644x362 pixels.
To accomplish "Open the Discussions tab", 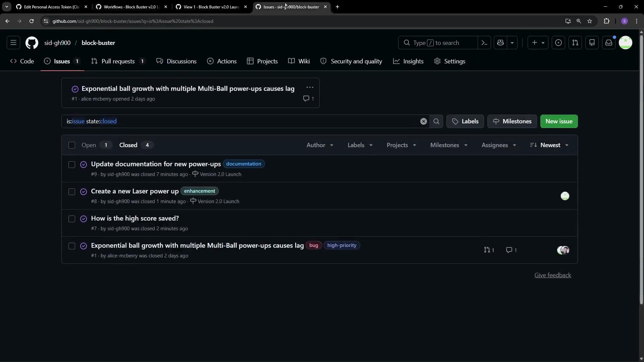I will 176,61.
